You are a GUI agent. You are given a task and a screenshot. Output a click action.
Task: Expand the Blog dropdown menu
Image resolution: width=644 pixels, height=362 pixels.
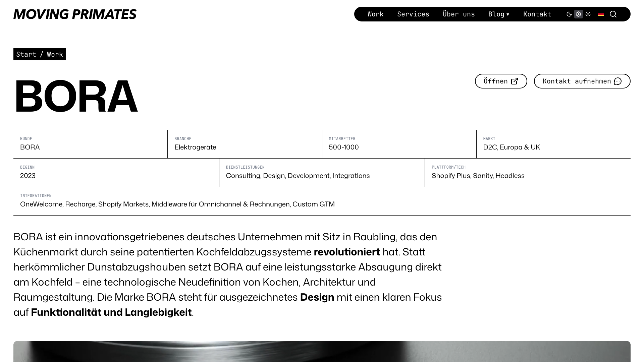coord(499,14)
